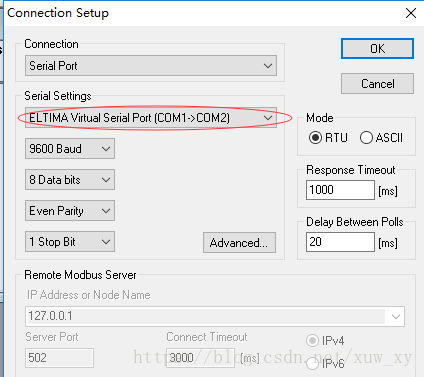Image resolution: width=424 pixels, height=377 pixels.
Task: Click the Cancel button
Action: [x=377, y=84]
